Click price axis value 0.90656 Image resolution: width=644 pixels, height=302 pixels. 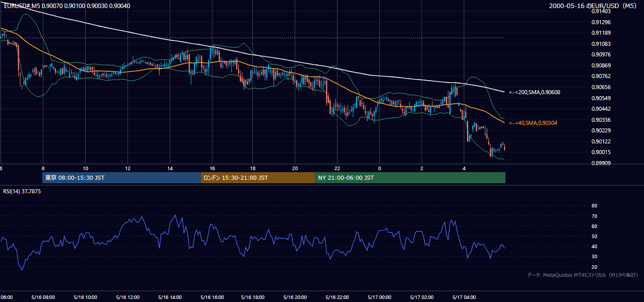[602, 87]
